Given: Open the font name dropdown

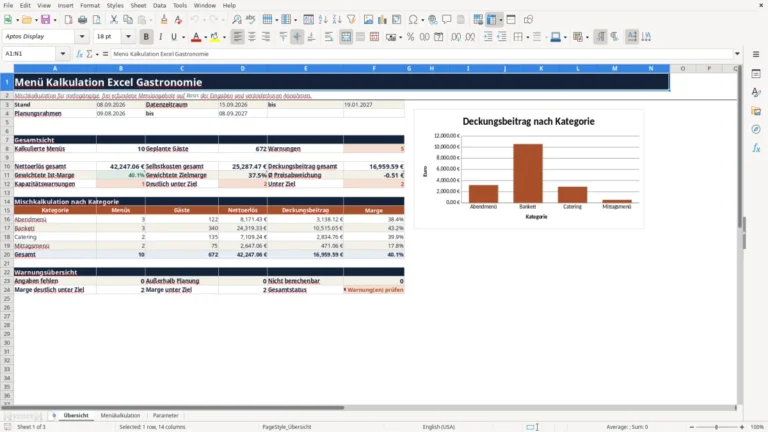Looking at the screenshot, I should (82, 36).
